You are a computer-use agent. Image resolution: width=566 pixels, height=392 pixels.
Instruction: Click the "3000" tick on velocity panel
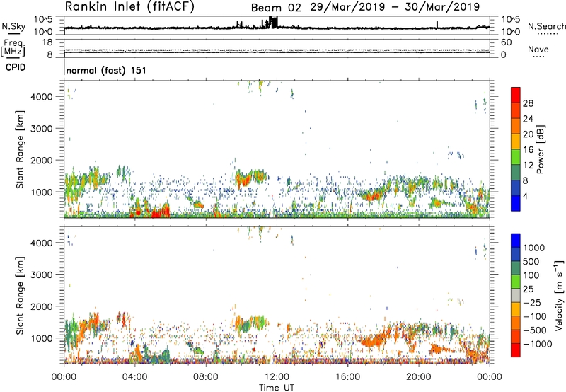42,275
